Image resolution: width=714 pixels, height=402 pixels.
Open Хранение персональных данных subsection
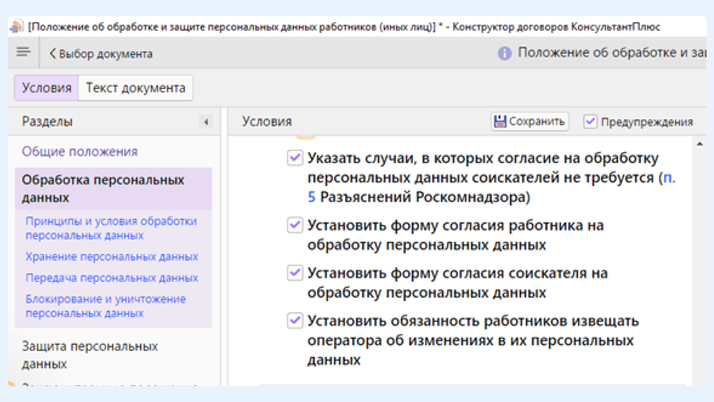pos(111,257)
